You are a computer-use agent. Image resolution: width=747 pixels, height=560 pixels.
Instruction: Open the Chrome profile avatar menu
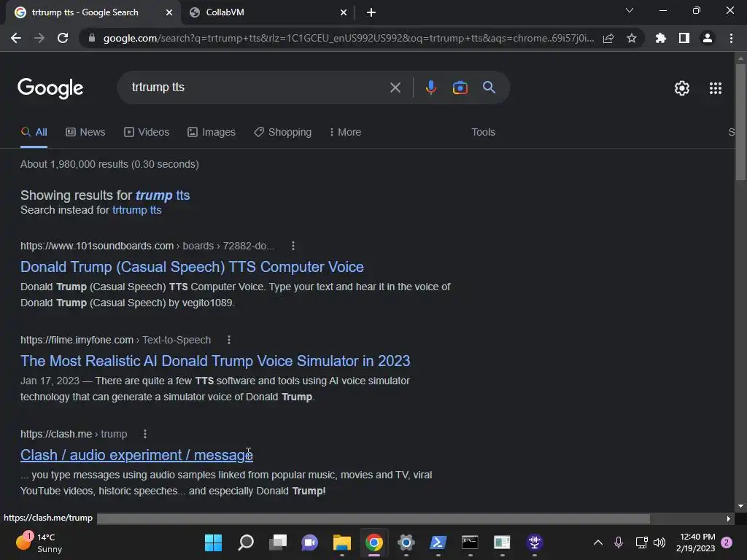point(708,38)
